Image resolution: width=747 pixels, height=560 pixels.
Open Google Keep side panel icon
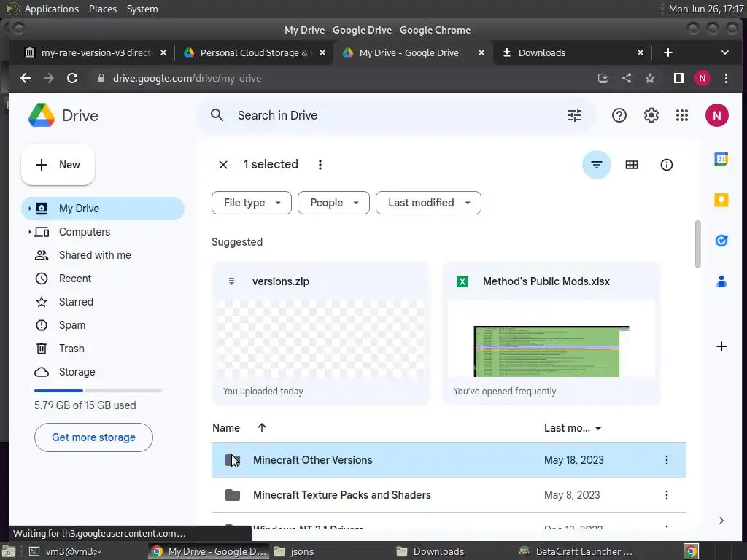[x=721, y=200]
